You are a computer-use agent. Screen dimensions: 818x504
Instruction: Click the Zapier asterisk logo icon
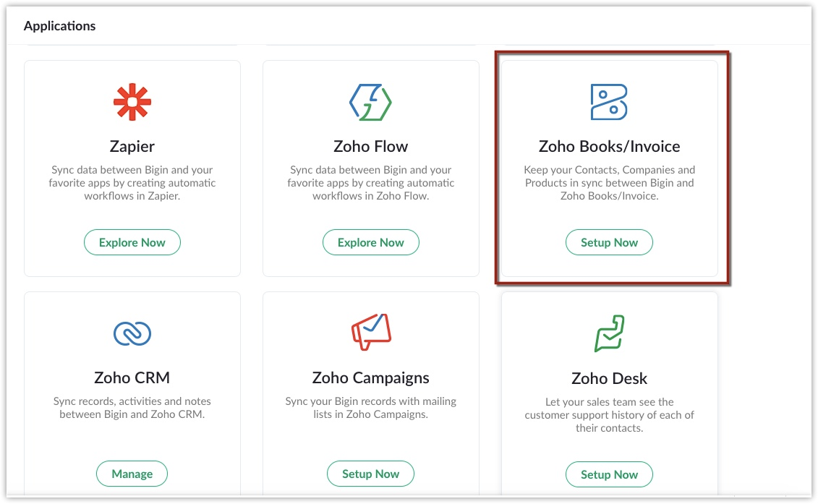coord(132,102)
